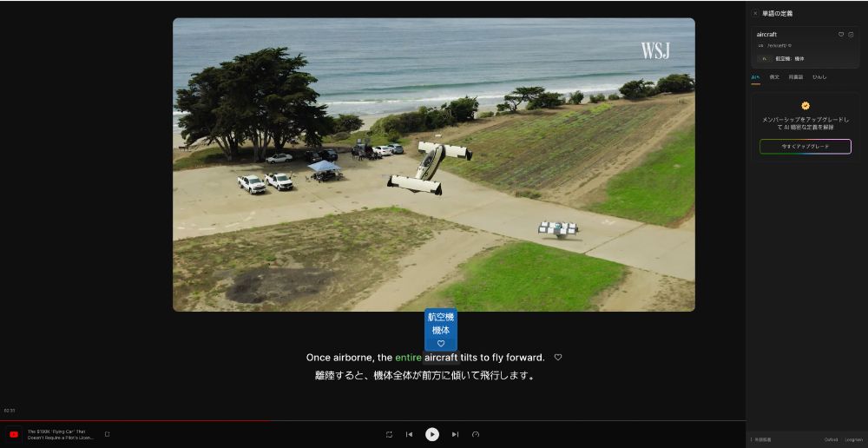Screen dimensions: 868x448
Task: Click the 航空機 機体 translation popup
Action: coord(441,329)
